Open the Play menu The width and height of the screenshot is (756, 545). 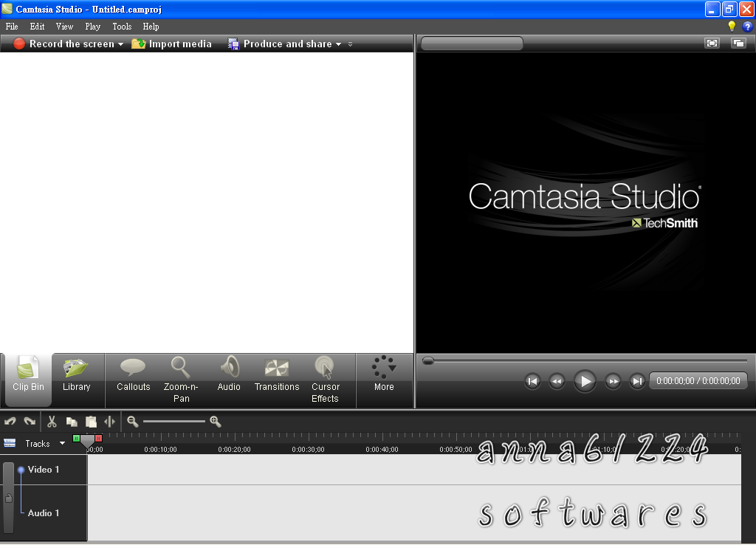click(92, 27)
